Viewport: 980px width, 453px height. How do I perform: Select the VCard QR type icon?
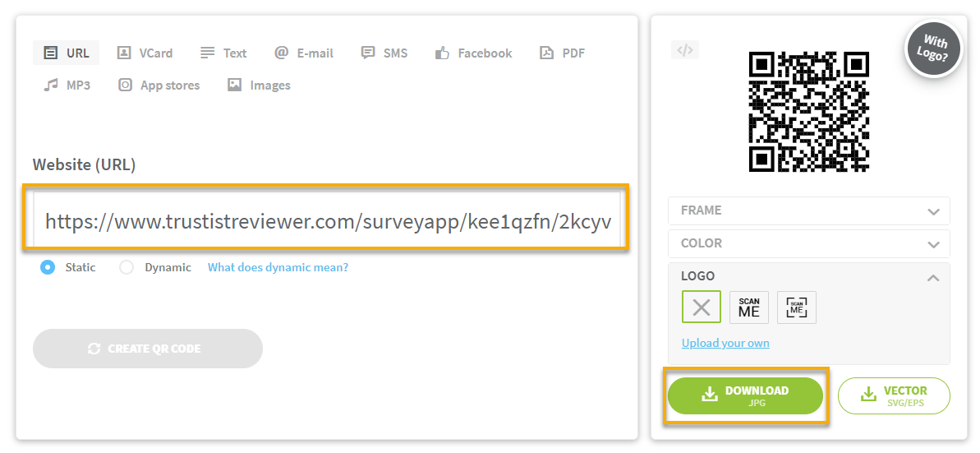124,53
